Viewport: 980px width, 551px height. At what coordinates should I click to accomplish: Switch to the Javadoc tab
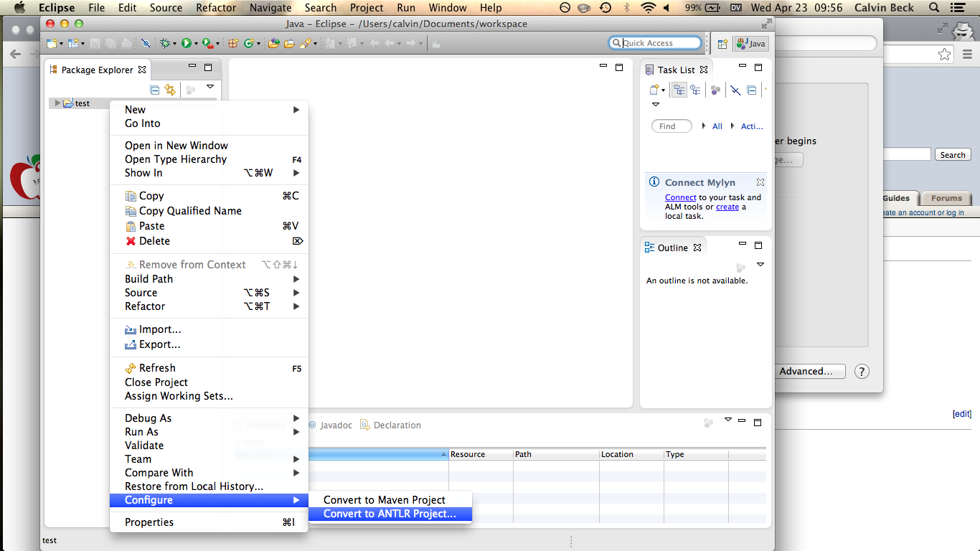pyautogui.click(x=331, y=425)
